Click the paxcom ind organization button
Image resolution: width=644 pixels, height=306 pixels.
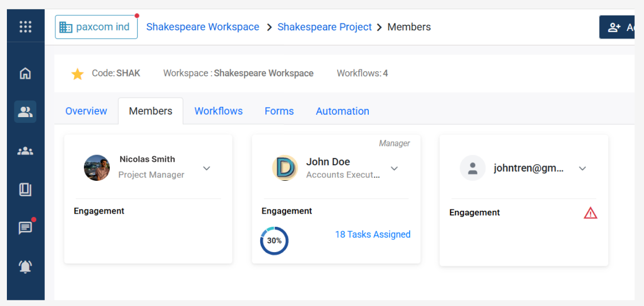tap(96, 27)
